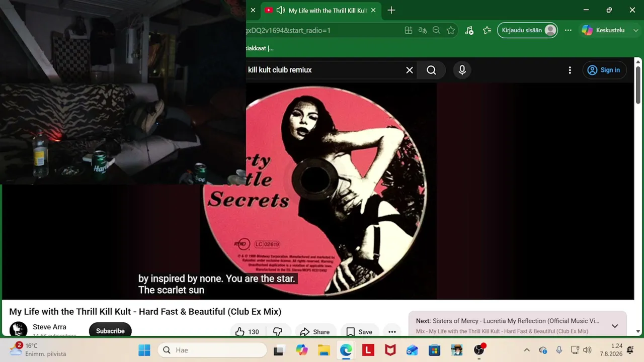Screen dimensions: 644x362
Task: Open McAfee from the taskbar
Action: point(390,350)
